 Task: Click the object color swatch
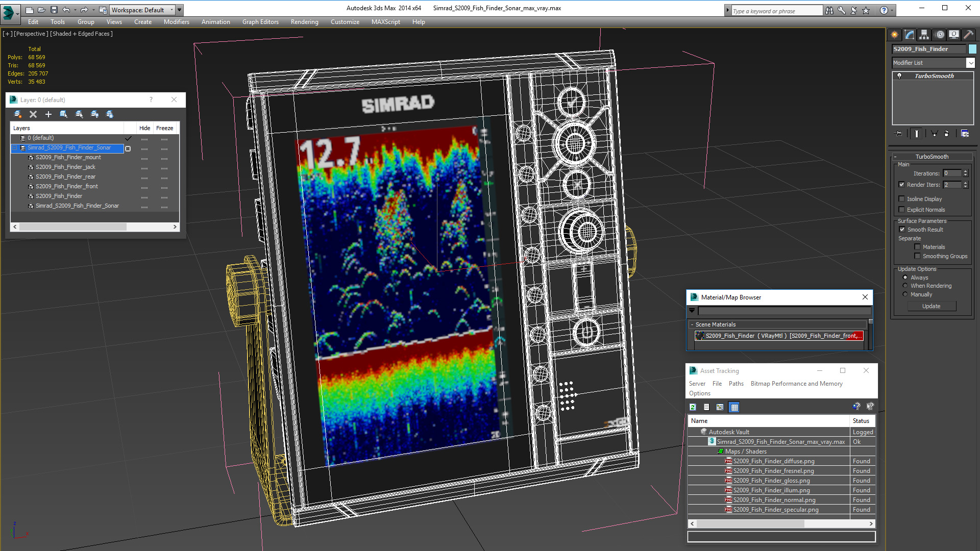[973, 49]
